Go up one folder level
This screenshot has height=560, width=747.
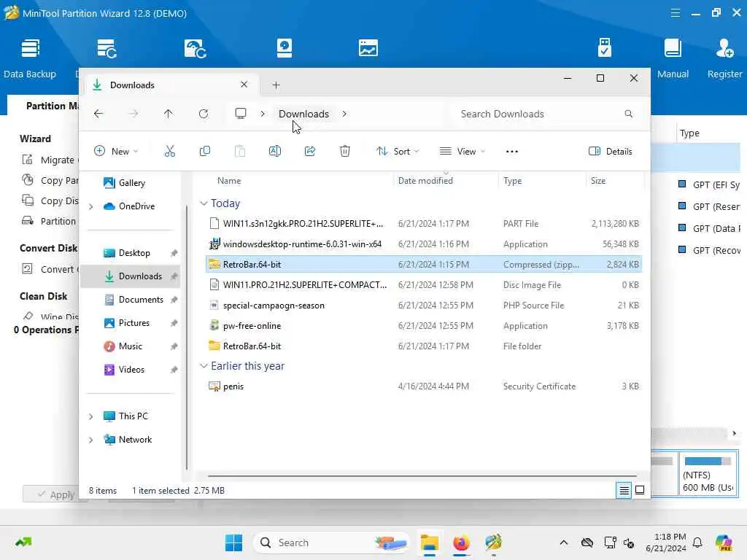[169, 114]
